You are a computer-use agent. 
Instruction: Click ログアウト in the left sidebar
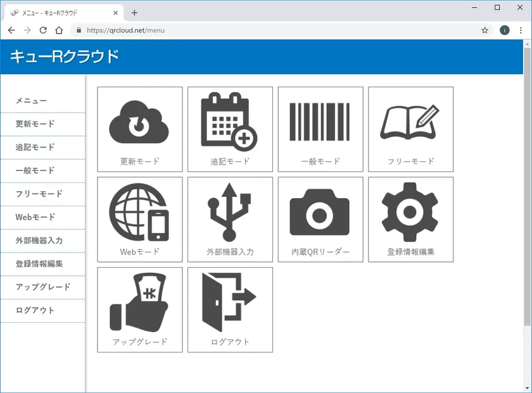35,310
